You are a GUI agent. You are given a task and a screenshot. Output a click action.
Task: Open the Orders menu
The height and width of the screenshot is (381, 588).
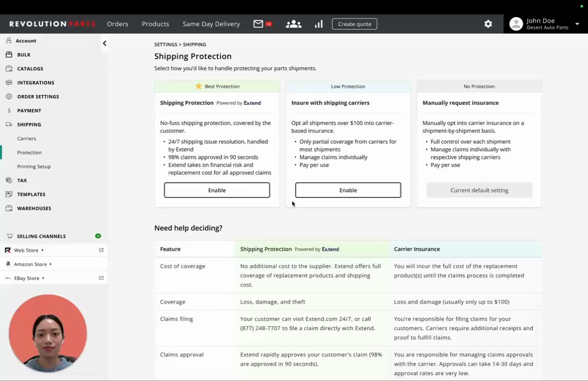click(118, 24)
